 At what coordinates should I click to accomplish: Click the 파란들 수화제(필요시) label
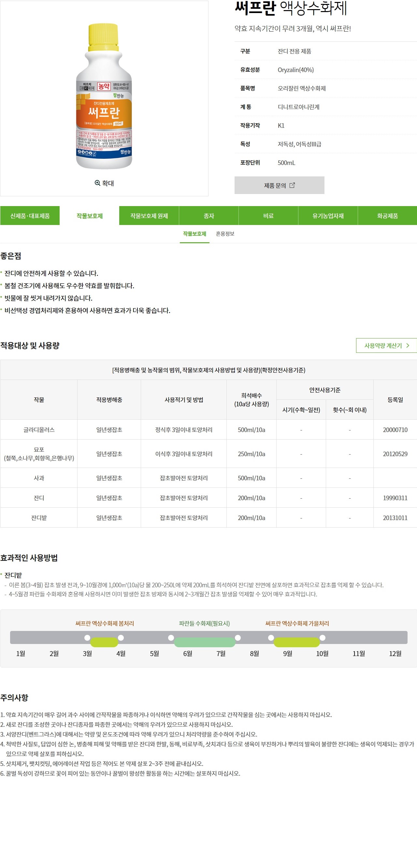[x=204, y=623]
